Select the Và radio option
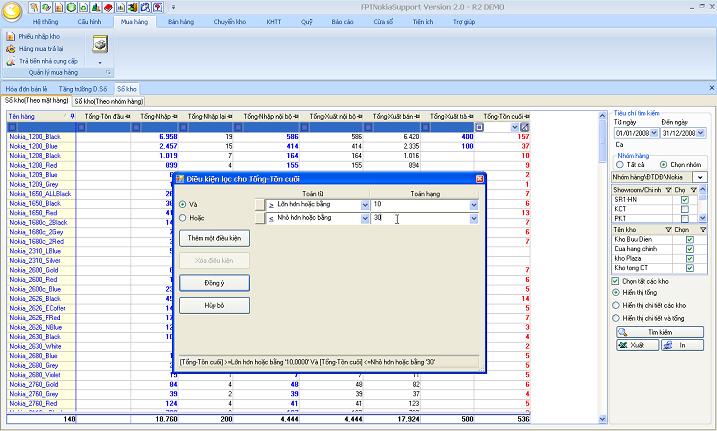Screen dimensions: 717x431 183,204
